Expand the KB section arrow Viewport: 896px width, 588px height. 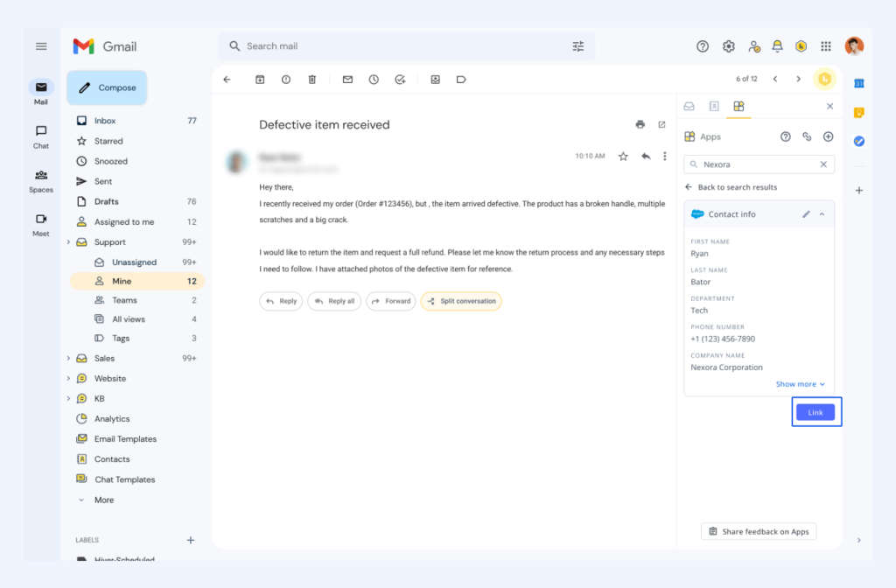click(x=68, y=398)
